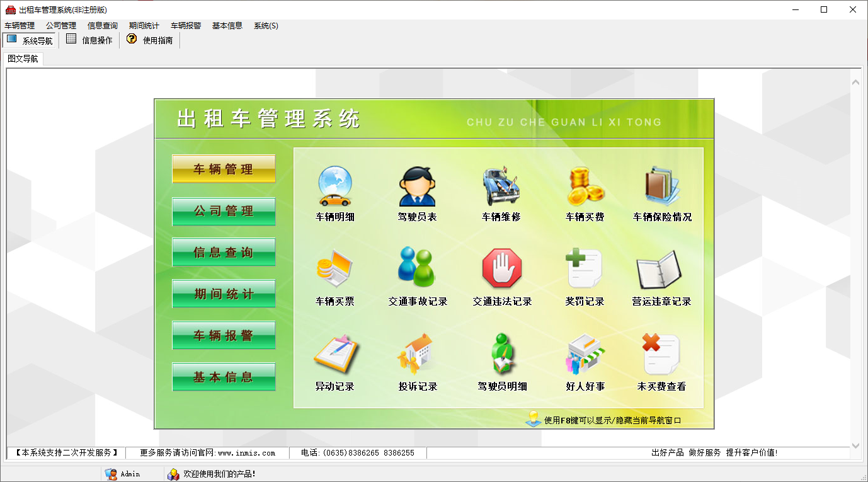Open the 车辆报警 menu
Viewport: 868px width, 482px height.
pyautogui.click(x=186, y=26)
